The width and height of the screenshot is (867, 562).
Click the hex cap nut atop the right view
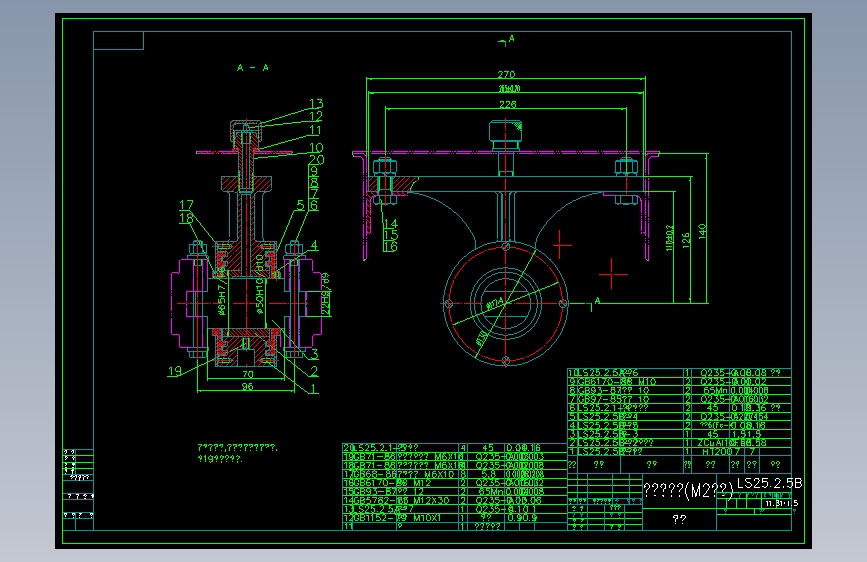coord(505,134)
